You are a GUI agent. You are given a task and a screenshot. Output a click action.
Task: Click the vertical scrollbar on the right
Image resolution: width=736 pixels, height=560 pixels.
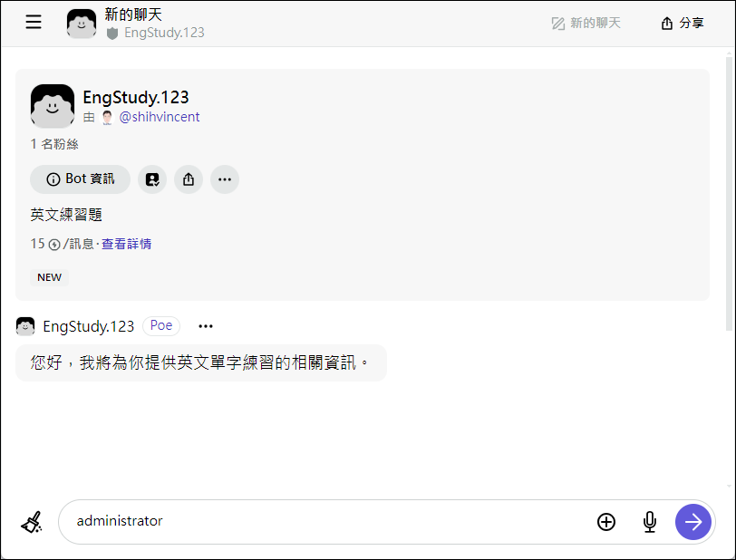(x=729, y=192)
